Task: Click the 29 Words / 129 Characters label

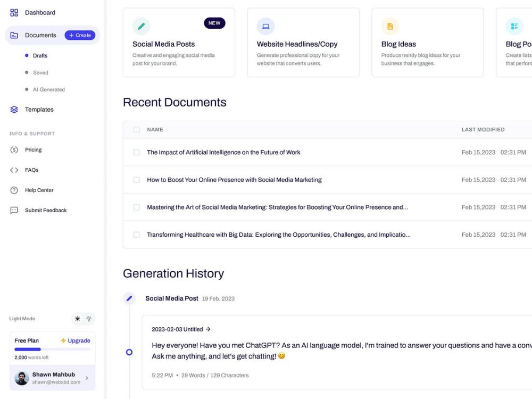Action: (x=215, y=375)
